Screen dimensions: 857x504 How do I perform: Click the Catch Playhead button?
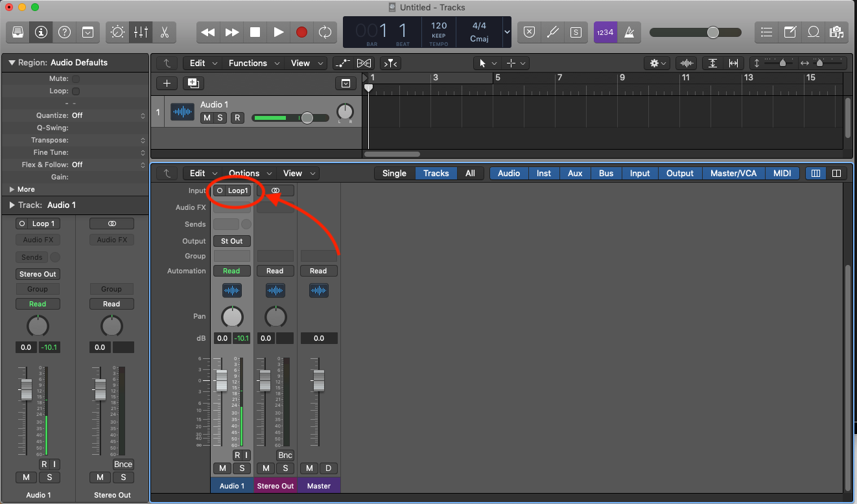click(391, 63)
